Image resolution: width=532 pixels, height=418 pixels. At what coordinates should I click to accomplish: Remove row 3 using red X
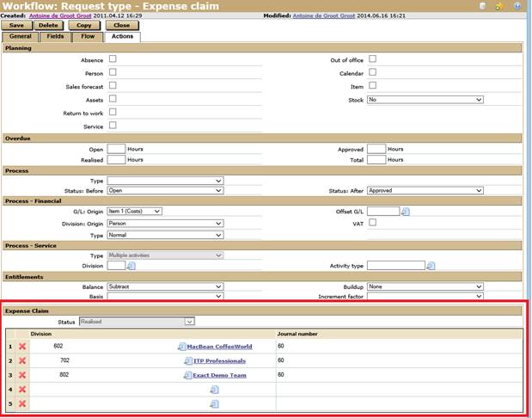pos(22,375)
